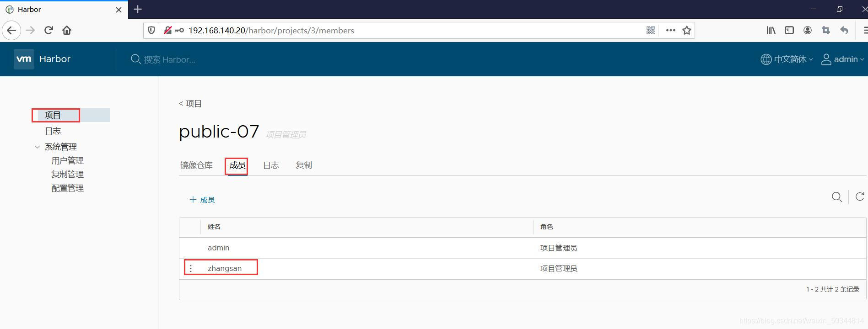Click the VMware Harbor logo
Screen dimensions: 868x329
[x=24, y=59]
